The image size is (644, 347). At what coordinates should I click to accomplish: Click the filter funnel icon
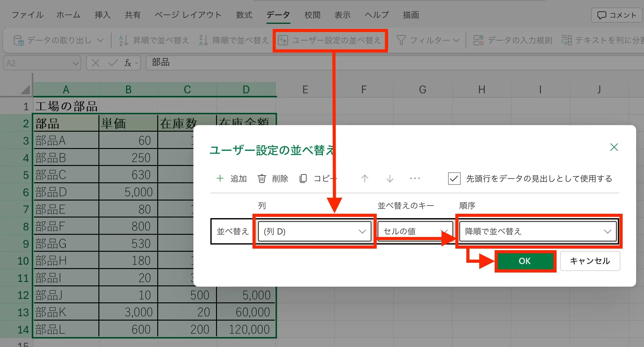point(401,40)
